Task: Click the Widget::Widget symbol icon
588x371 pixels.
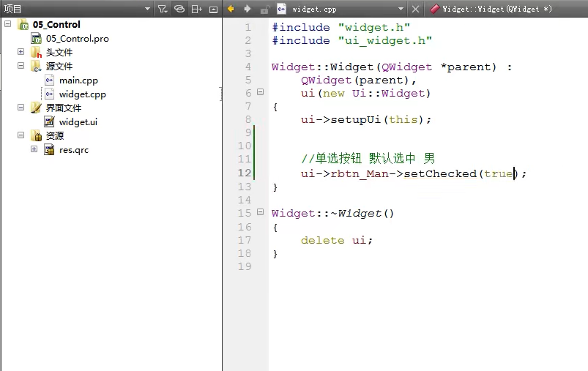Action: (x=434, y=9)
